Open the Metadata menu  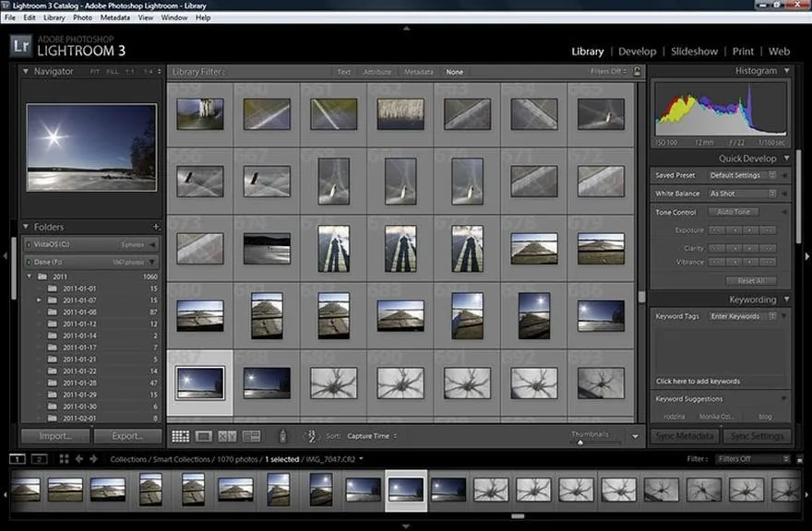coord(115,18)
